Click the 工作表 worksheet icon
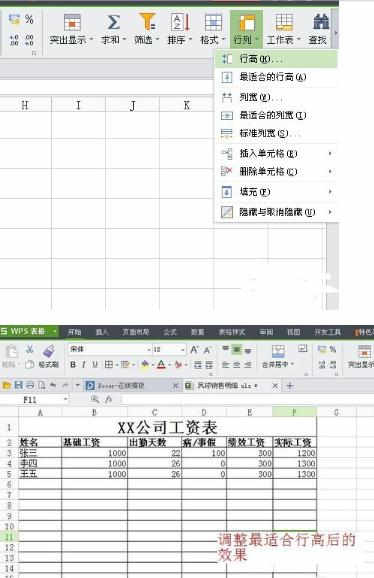 (x=284, y=22)
